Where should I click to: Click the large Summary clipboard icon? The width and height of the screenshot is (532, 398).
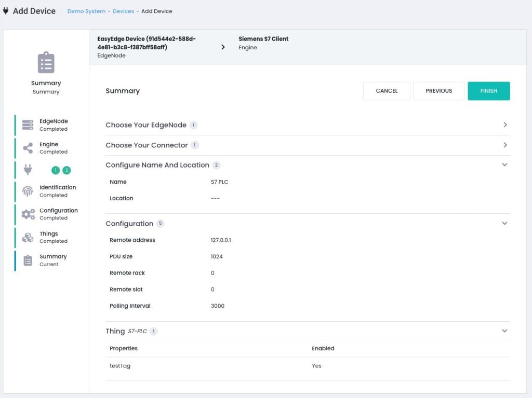click(x=46, y=62)
